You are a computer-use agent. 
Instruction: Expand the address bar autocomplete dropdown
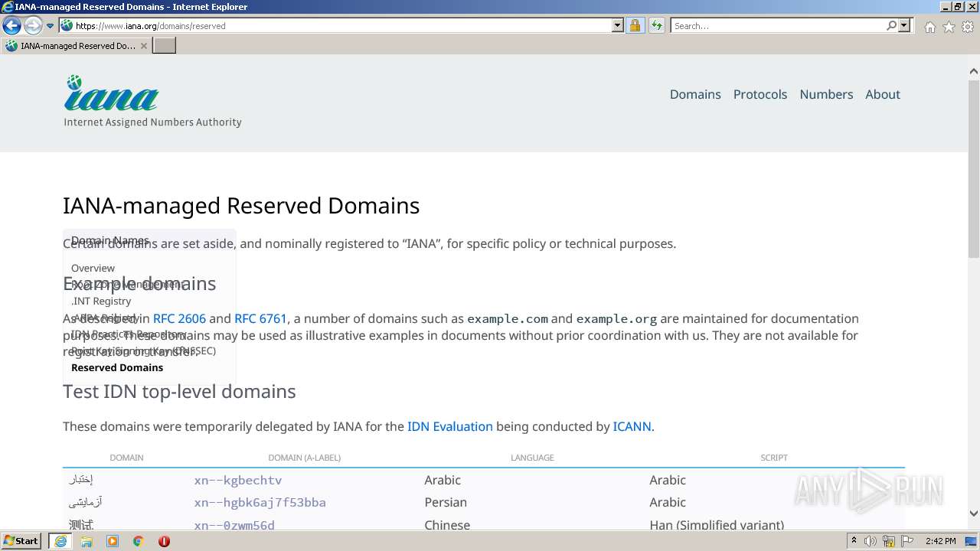tap(618, 25)
